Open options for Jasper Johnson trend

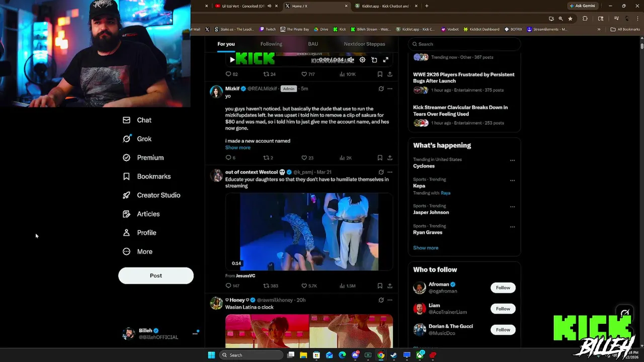tap(512, 207)
